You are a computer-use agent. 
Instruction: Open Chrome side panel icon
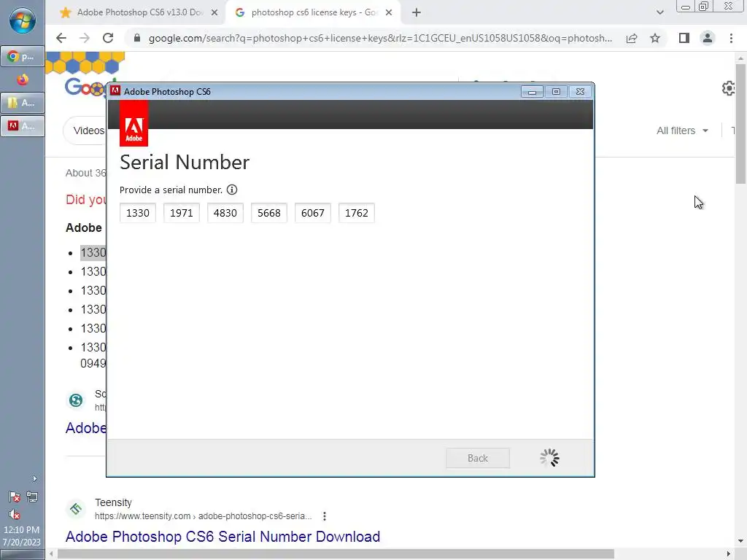pos(684,38)
